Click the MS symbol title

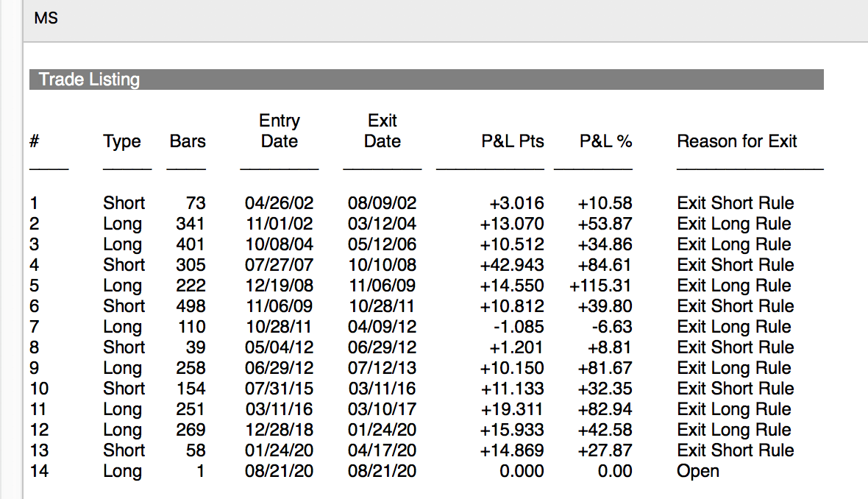coord(46,18)
